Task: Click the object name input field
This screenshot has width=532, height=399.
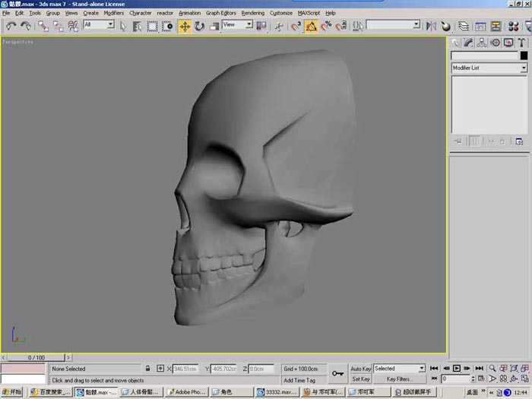Action: (485, 55)
